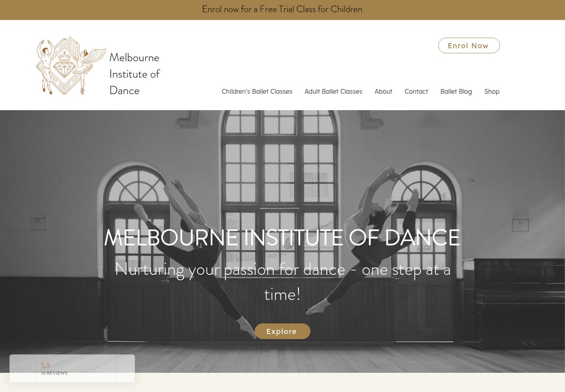Click the Melbourne Institute of Dance site title
The image size is (565, 392).
[x=135, y=74]
